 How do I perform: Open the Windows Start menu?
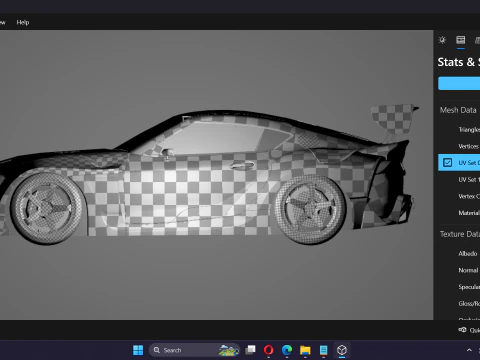(138, 350)
